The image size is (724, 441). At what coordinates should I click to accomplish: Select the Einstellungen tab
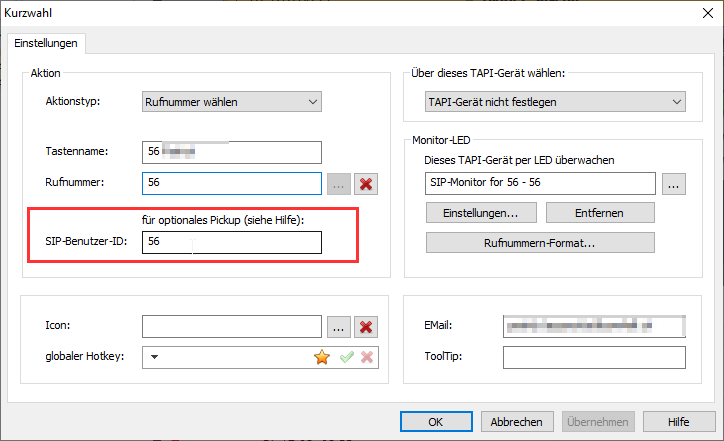pos(46,43)
